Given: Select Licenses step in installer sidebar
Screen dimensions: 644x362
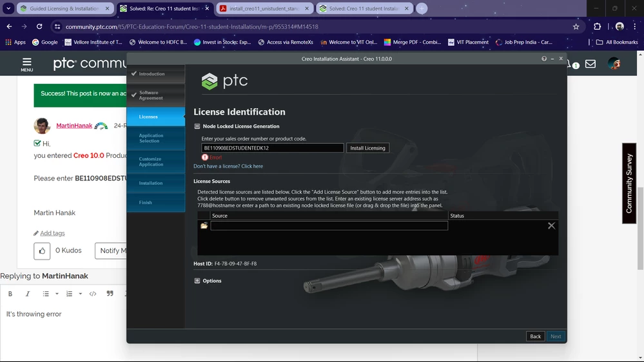Looking at the screenshot, I should point(155,117).
